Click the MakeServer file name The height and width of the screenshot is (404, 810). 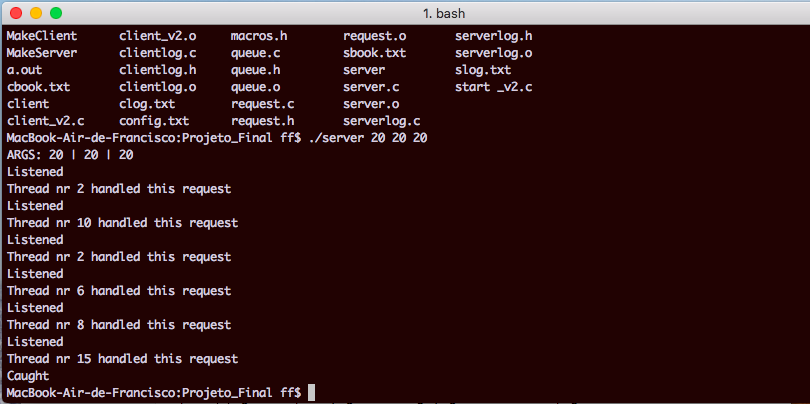(42, 53)
